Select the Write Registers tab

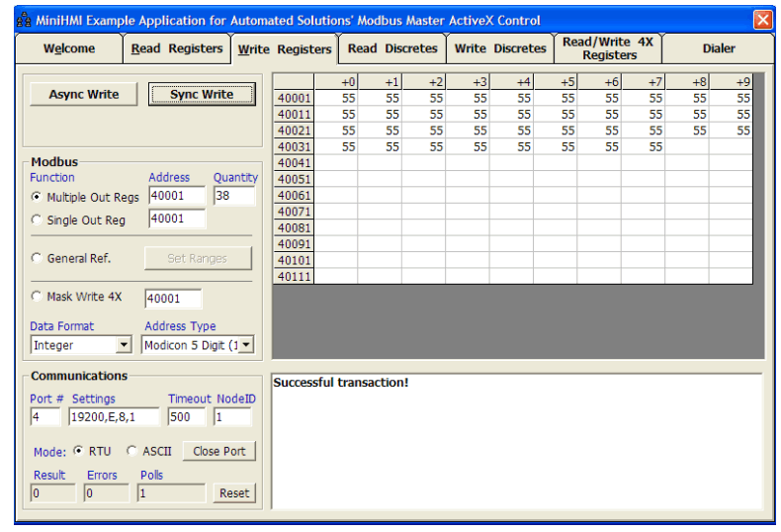(x=285, y=48)
